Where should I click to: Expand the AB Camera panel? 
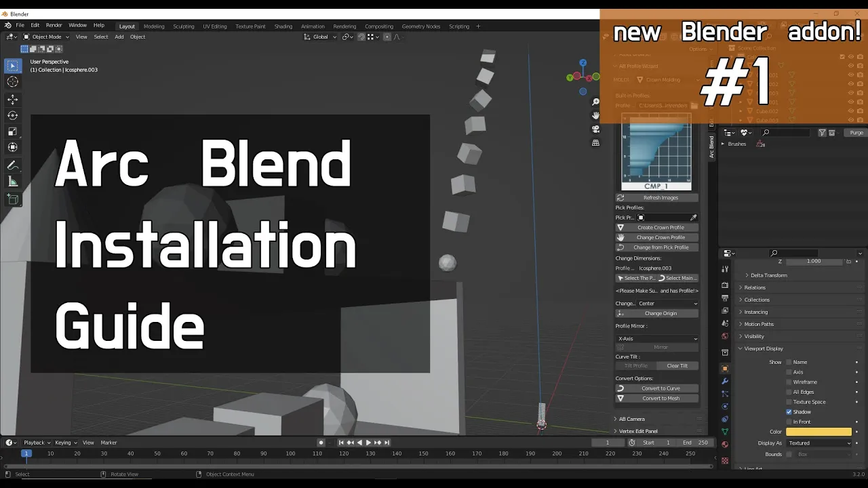click(631, 419)
